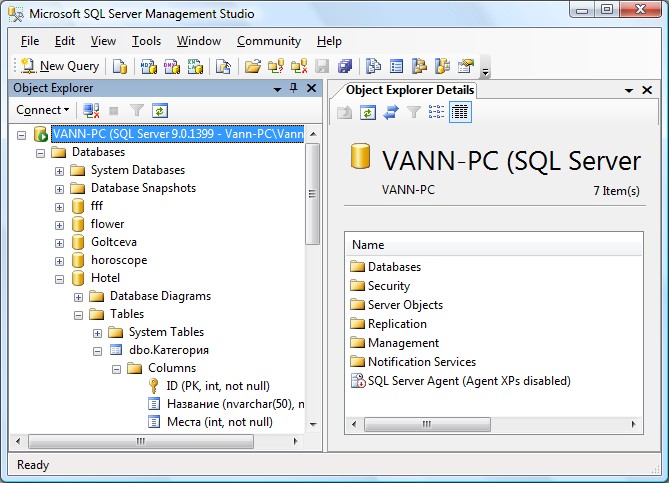The width and height of the screenshot is (669, 483).
Task: Collapse the Hotel database node
Action: [x=59, y=279]
